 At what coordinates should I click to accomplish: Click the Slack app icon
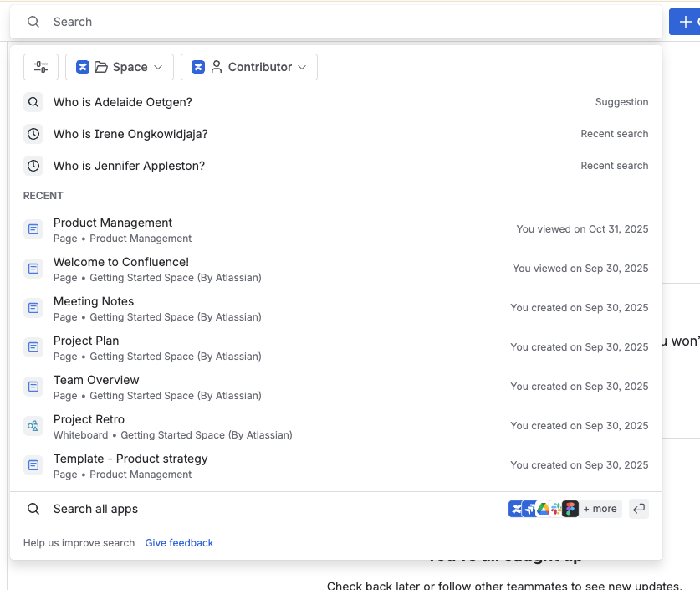tap(556, 509)
